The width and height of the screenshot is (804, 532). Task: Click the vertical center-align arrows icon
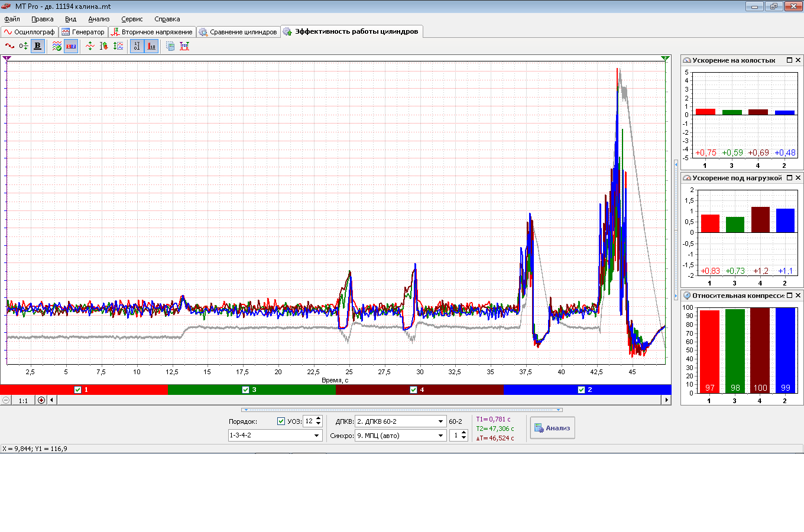click(90, 46)
